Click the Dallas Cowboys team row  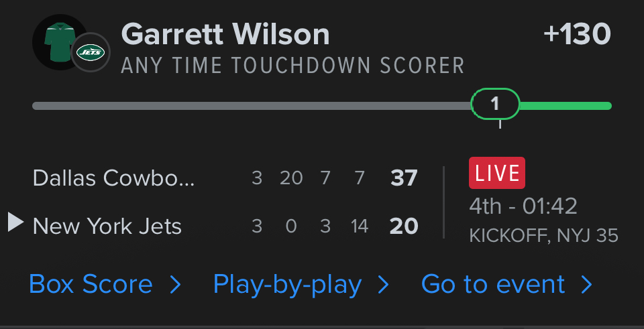pos(114,178)
